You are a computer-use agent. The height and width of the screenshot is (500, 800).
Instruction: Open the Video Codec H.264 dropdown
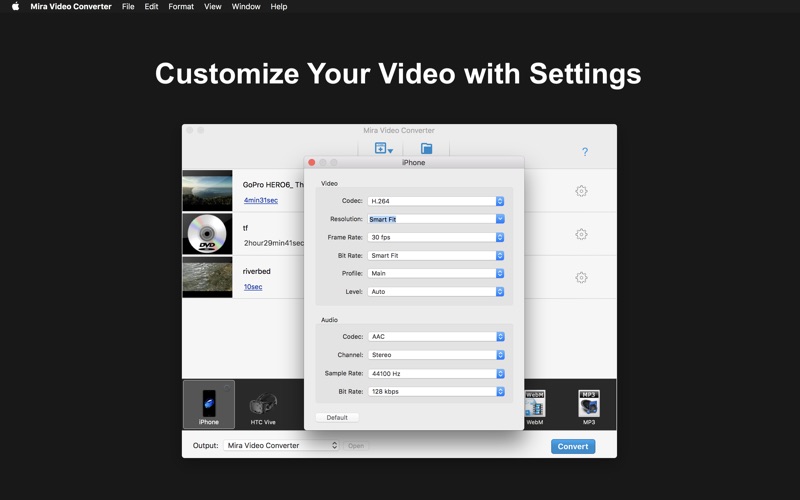coord(436,201)
